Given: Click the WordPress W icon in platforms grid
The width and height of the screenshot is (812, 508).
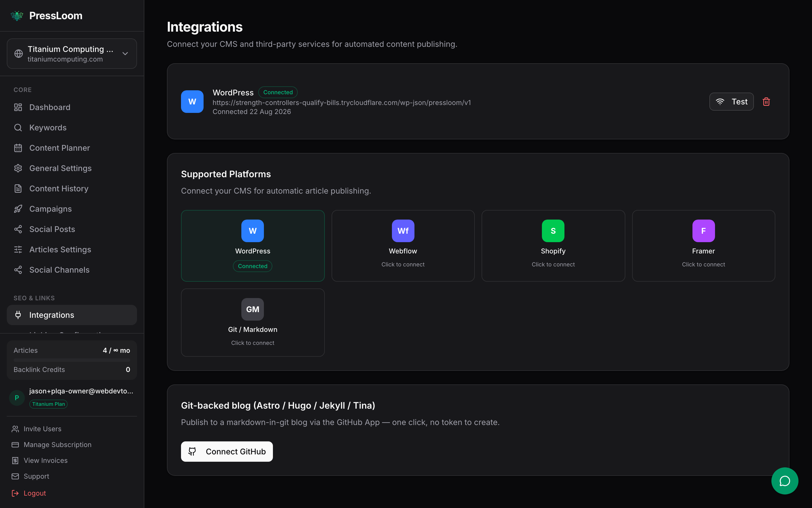Looking at the screenshot, I should click(253, 231).
